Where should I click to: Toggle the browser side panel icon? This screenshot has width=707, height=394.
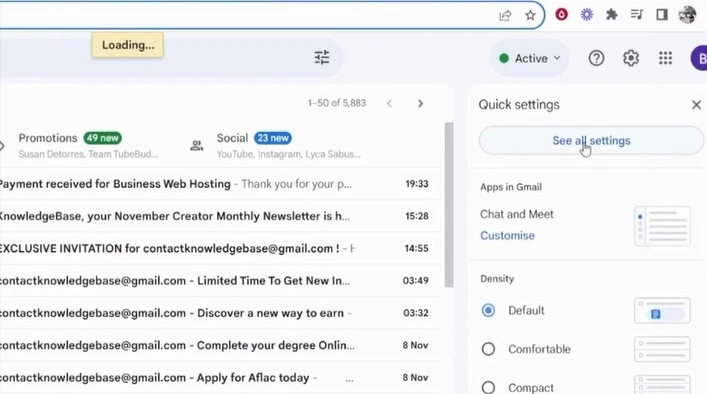tap(662, 15)
